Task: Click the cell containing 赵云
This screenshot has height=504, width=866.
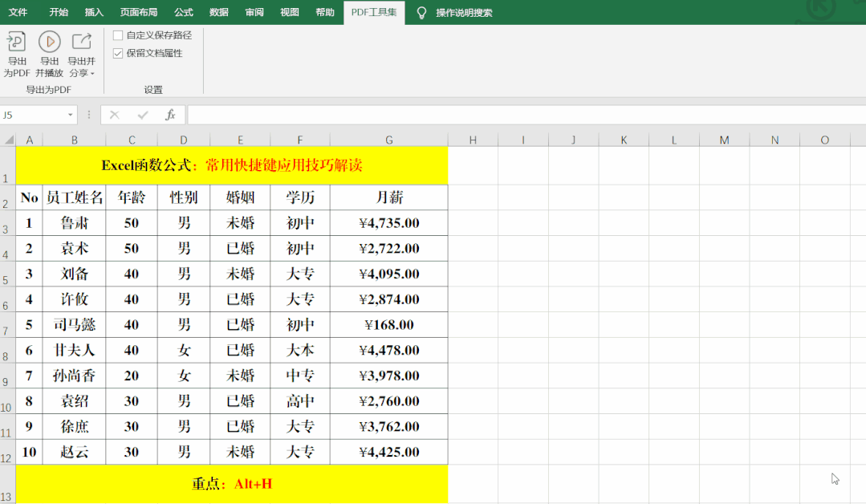Action: [x=74, y=452]
